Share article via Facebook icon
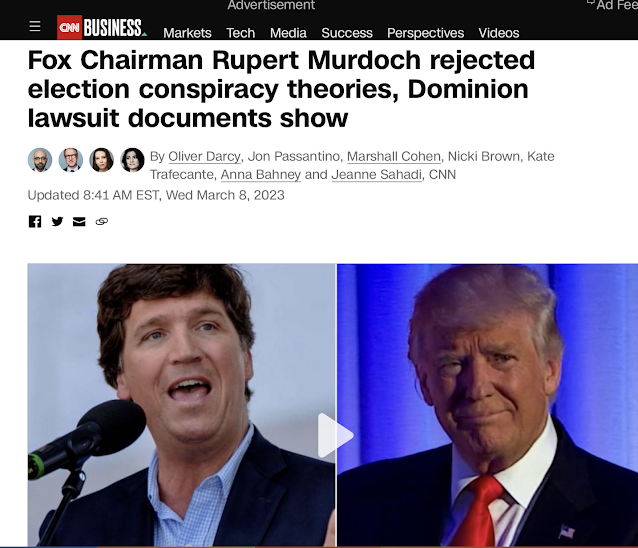The image size is (638, 548). 35,221
